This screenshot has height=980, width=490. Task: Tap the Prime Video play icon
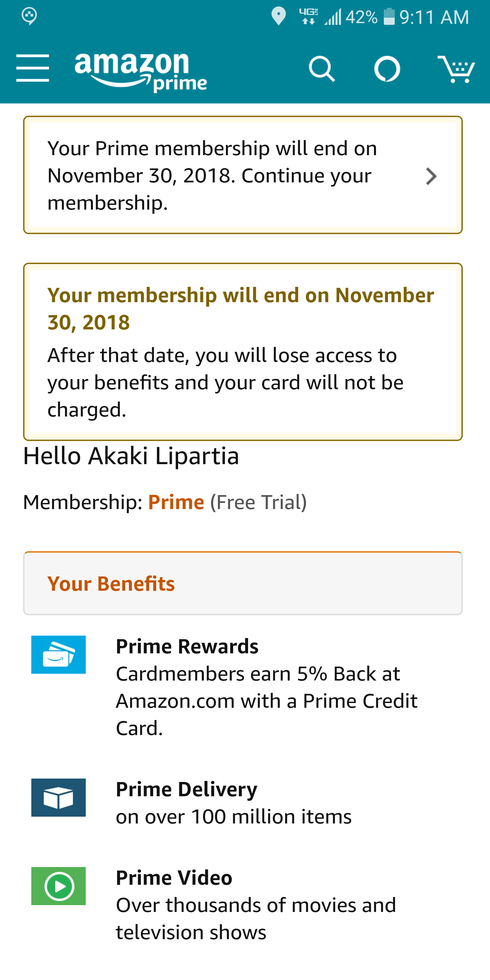pyautogui.click(x=58, y=886)
